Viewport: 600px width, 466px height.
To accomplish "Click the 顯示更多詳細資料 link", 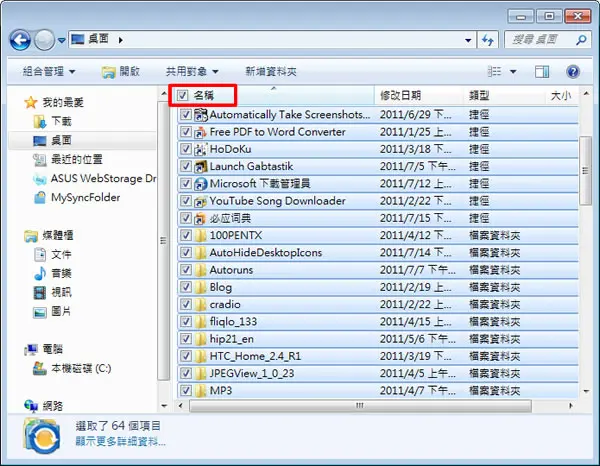I will (120, 442).
